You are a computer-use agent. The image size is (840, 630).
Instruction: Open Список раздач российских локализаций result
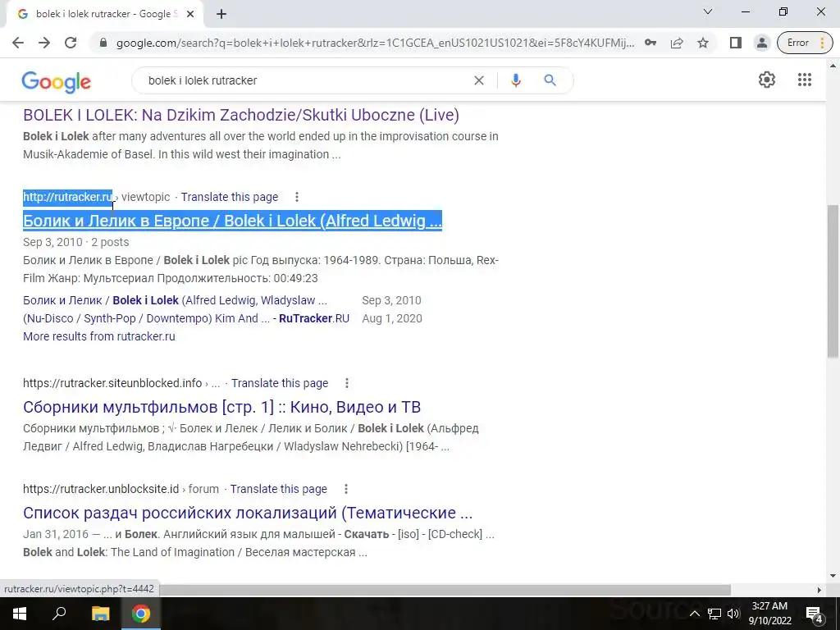(x=248, y=513)
